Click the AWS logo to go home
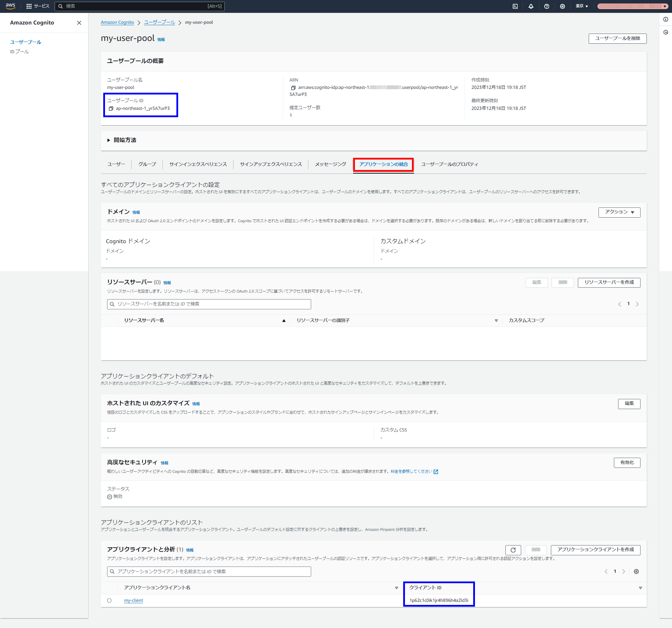The image size is (672, 628). pos(10,6)
